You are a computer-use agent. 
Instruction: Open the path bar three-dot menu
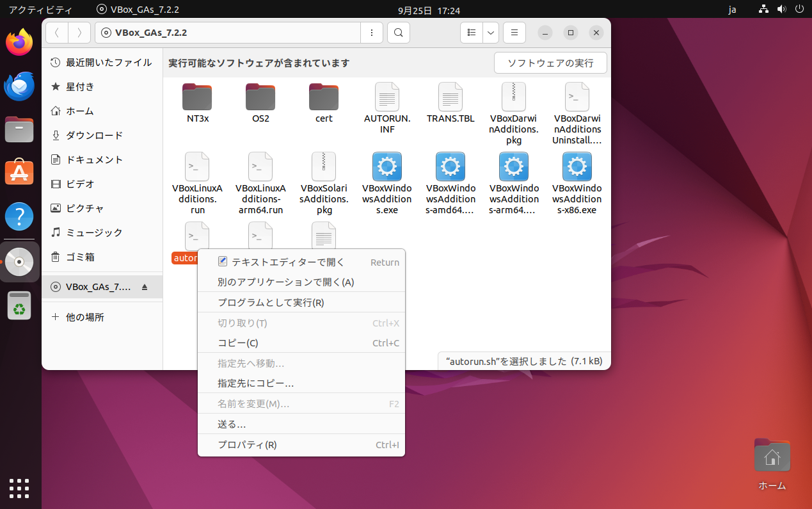(372, 33)
